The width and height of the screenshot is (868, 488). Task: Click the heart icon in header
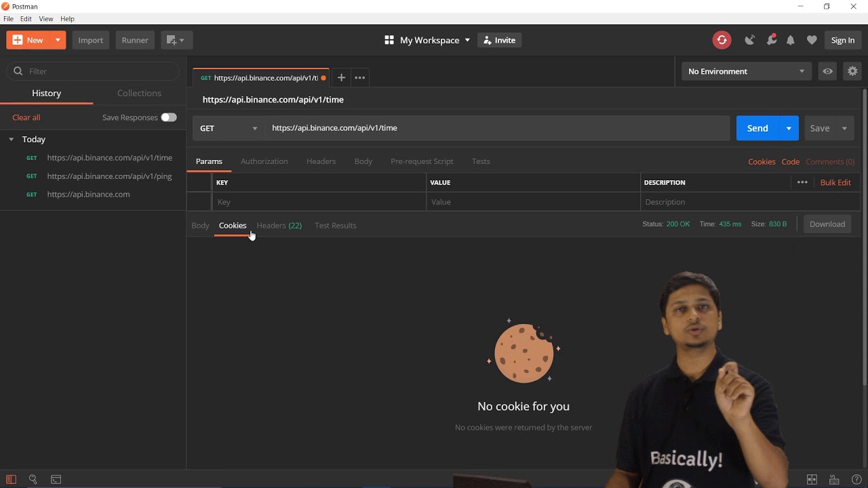(x=812, y=41)
